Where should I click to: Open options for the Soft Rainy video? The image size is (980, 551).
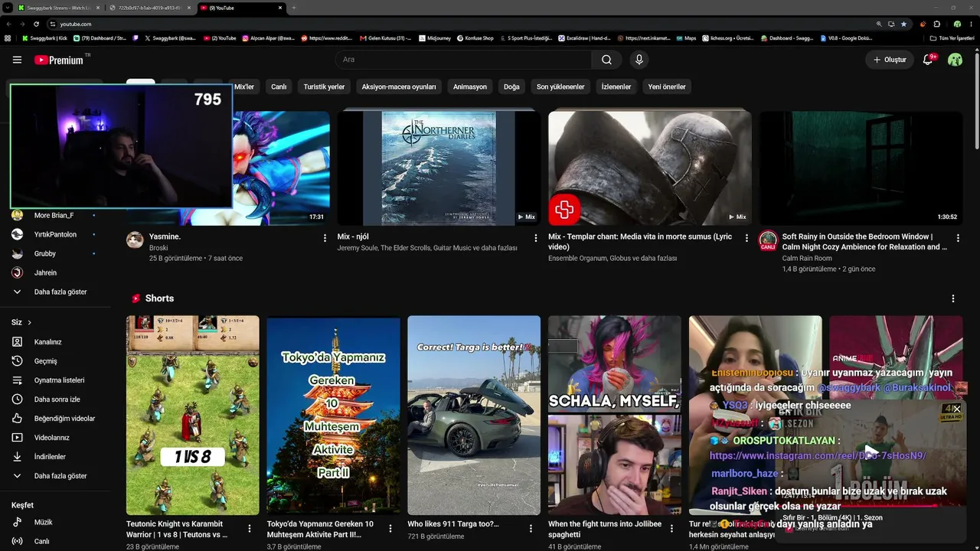click(959, 238)
